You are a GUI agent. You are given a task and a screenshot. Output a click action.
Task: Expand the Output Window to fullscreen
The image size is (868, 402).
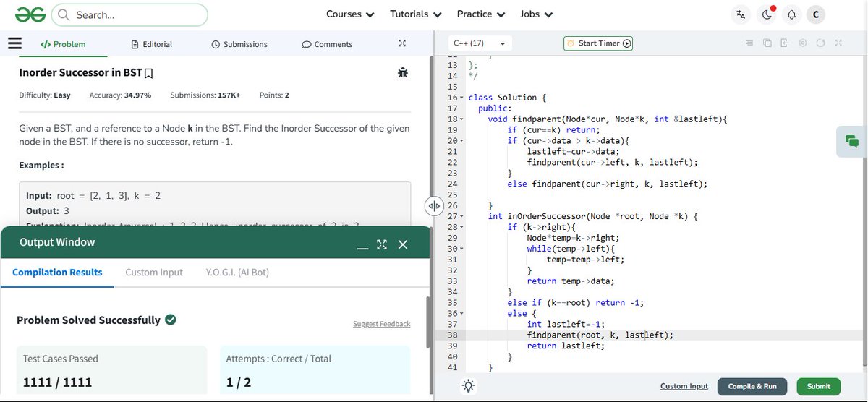click(x=382, y=244)
